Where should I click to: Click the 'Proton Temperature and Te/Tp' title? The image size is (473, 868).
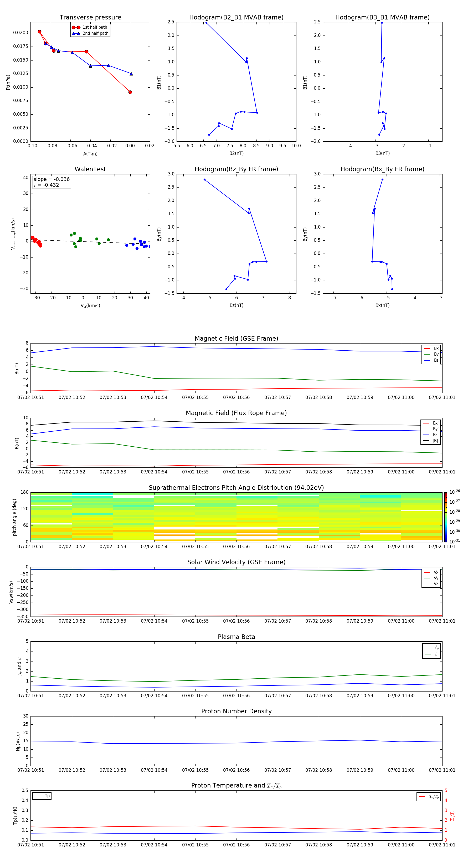coord(236,785)
